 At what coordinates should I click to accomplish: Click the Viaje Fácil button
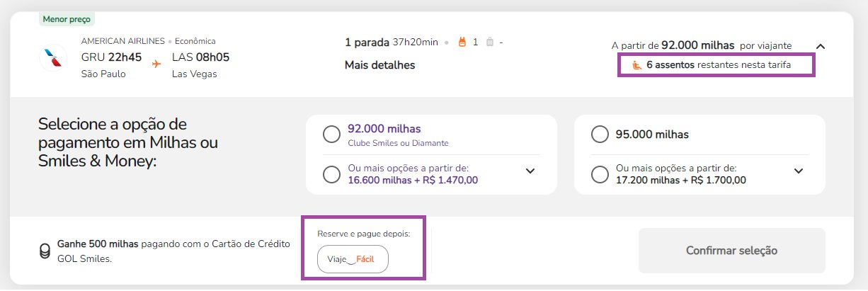(x=353, y=259)
